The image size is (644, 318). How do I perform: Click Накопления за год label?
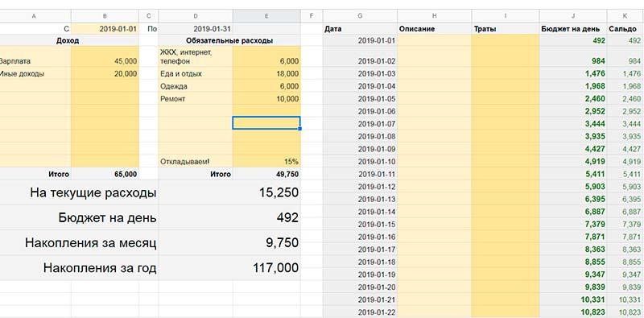pyautogui.click(x=100, y=268)
